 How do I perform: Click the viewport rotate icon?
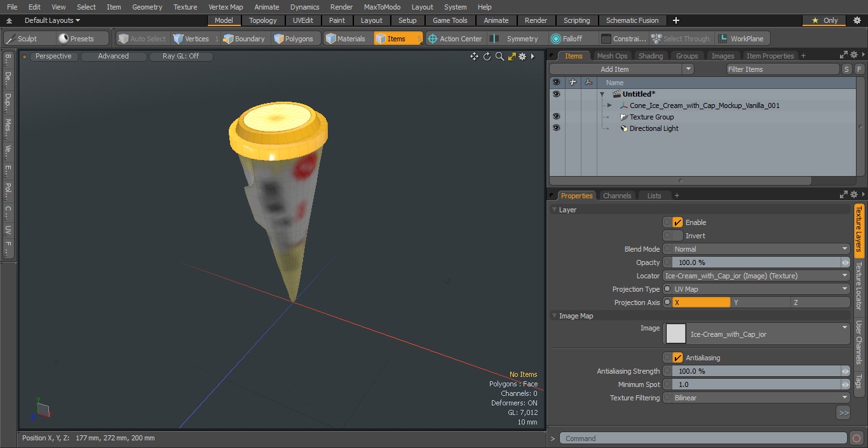(x=487, y=57)
